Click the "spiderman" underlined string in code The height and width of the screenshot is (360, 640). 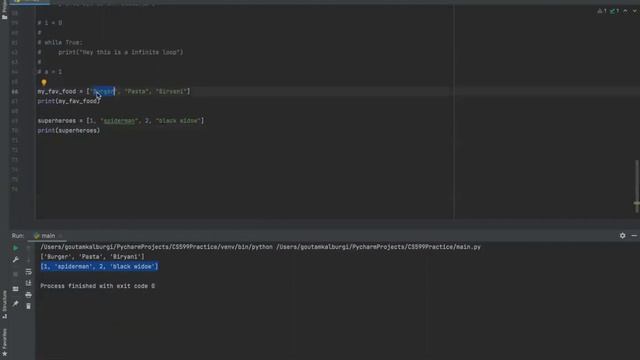coord(119,121)
